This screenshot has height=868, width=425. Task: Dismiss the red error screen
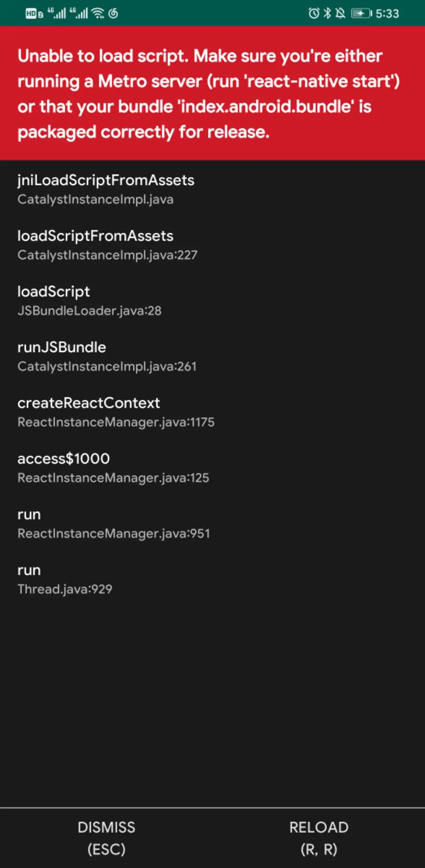point(106,838)
